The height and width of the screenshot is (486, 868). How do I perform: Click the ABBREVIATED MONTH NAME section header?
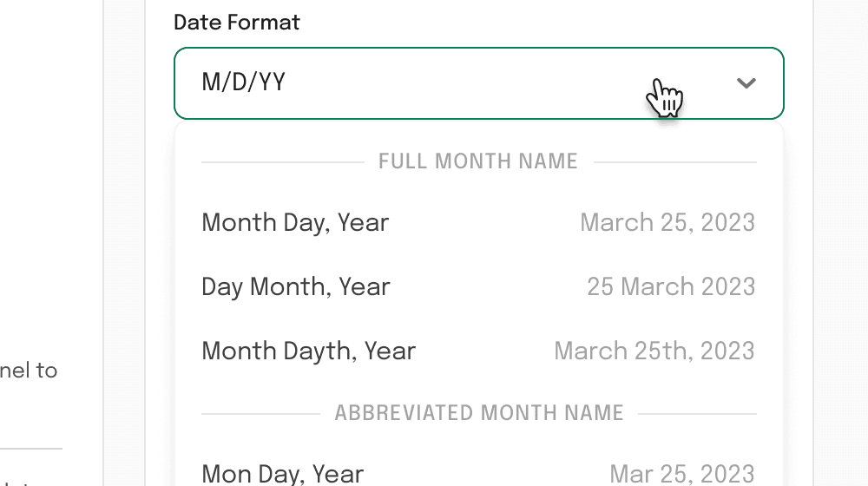point(479,413)
